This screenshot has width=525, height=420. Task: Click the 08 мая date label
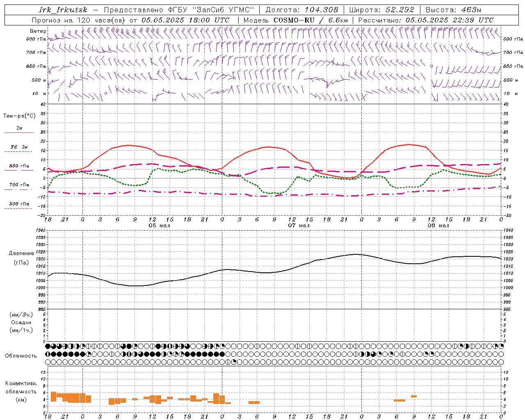click(x=438, y=226)
